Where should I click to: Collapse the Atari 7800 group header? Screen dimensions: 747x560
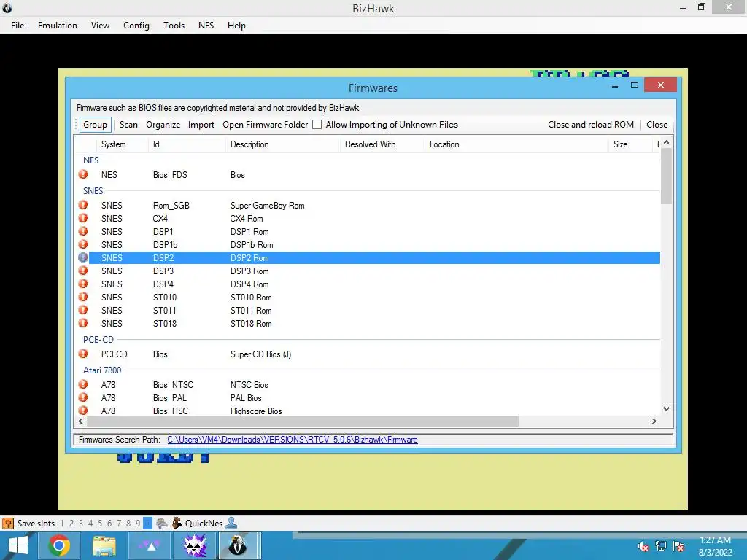tap(102, 370)
